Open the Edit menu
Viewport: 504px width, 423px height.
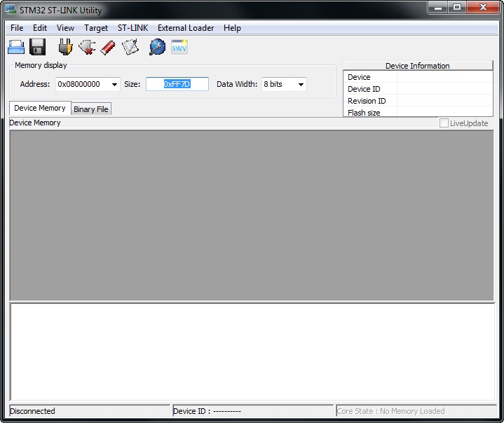(40, 28)
